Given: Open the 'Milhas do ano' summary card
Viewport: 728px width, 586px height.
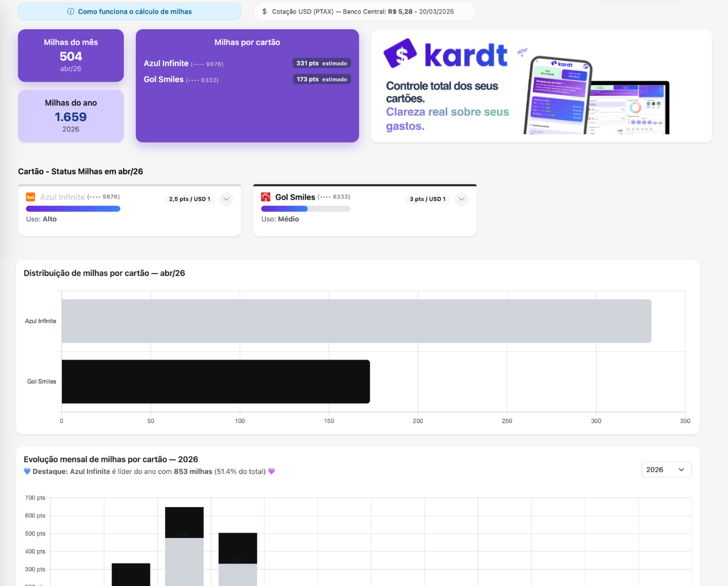Looking at the screenshot, I should point(71,116).
